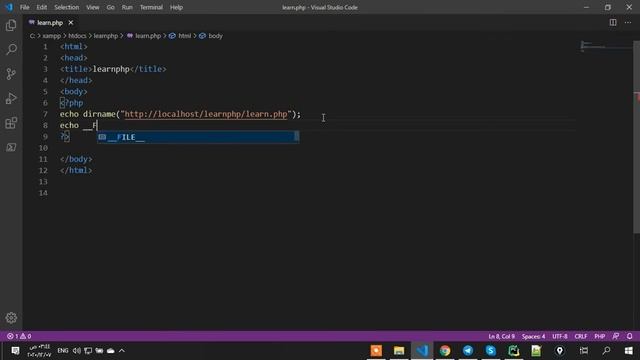Click the learnphp folder breadcrumb
This screenshot has width=640, height=360.
(x=106, y=36)
